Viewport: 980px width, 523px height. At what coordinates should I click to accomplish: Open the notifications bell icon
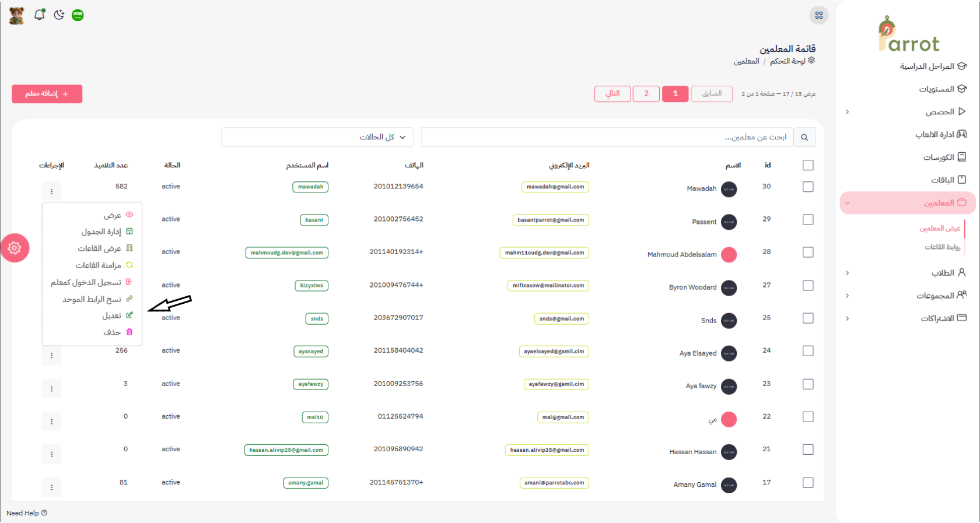[x=39, y=15]
